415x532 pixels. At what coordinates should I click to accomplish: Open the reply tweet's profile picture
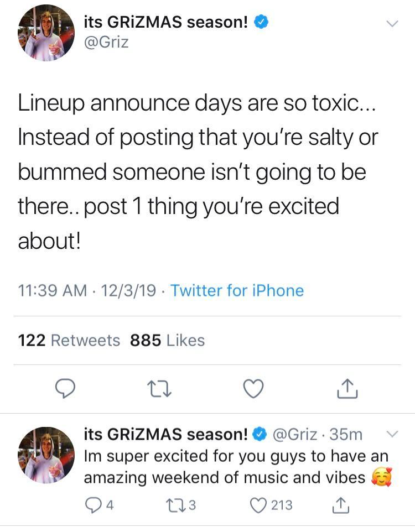[x=46, y=455]
